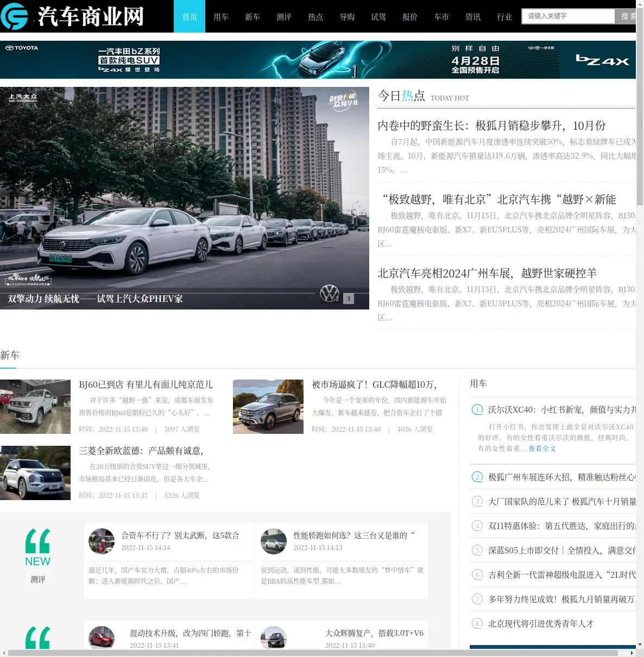This screenshot has width=644, height=657.
Task: Click the scrollbar down arrow
Action: (x=640, y=645)
